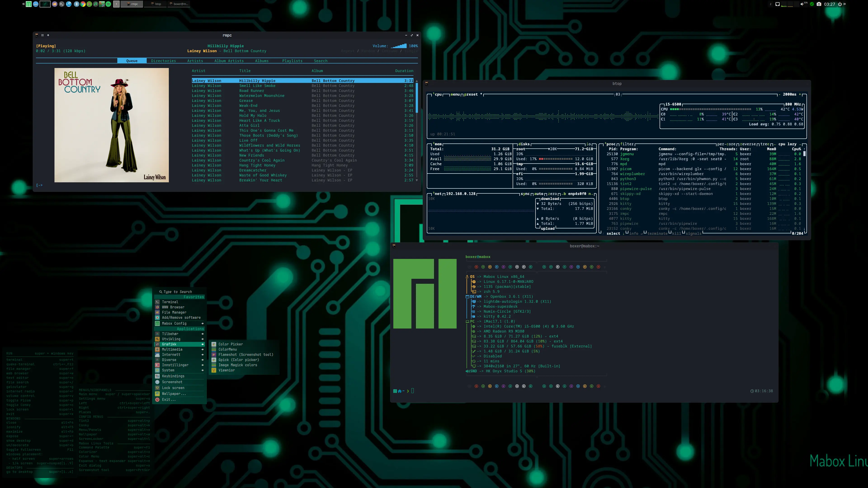Click btop's menu button
This screenshot has width=868, height=488.
[x=455, y=94]
